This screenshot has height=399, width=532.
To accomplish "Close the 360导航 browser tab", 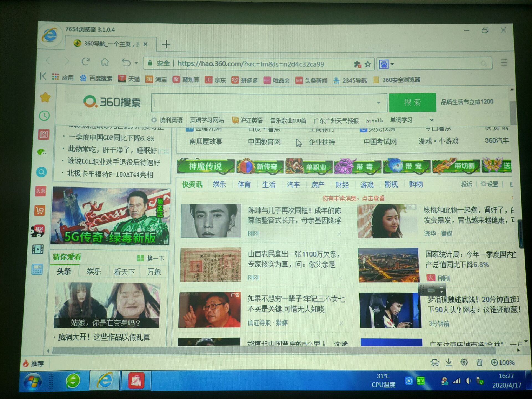I will 146,44.
